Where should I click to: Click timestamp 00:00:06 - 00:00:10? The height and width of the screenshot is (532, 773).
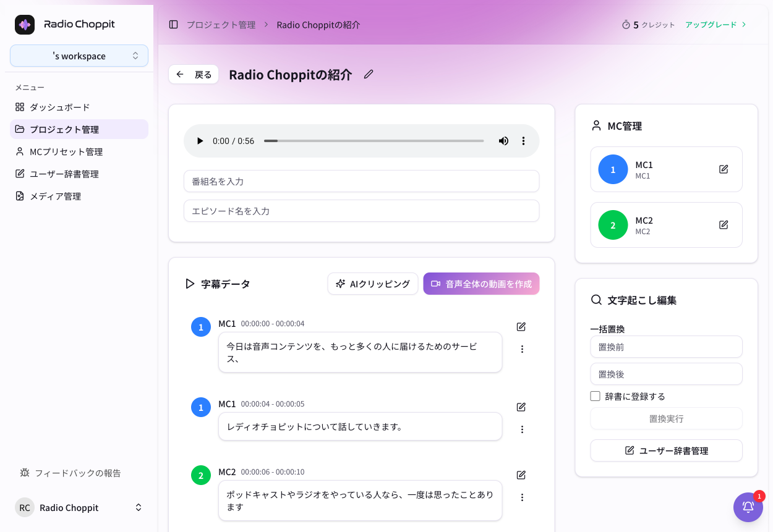[x=273, y=472]
